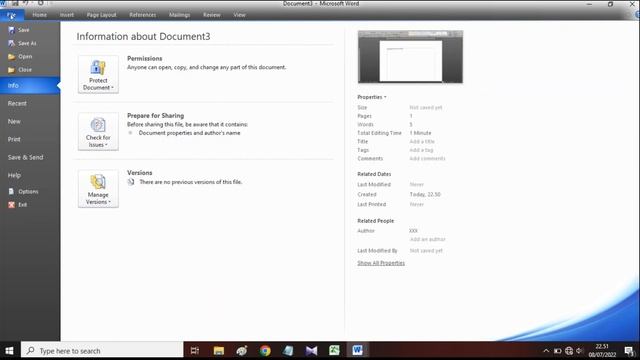Launch Google Chrome from the taskbar

coord(265,351)
